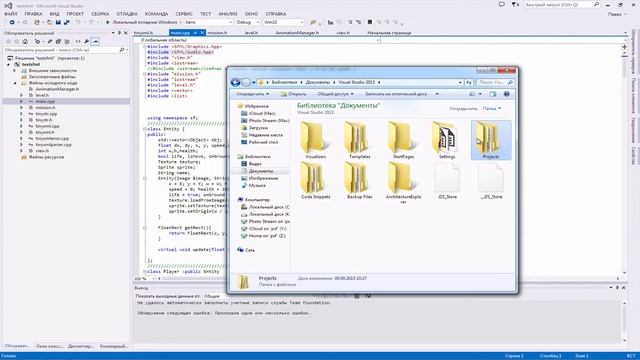Click the Collapse All icon in Solution Explorer
Viewport: 640px width, 360px height.
58,41
